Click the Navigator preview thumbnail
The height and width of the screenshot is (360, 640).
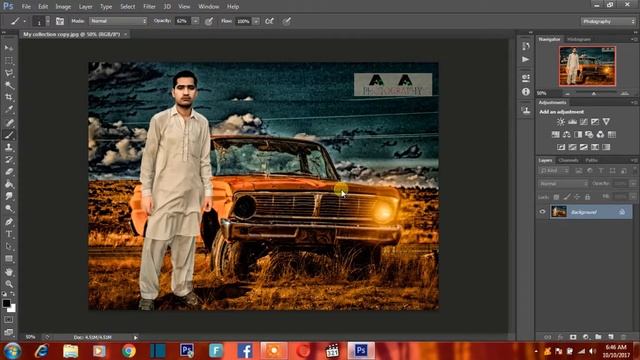coord(587,66)
